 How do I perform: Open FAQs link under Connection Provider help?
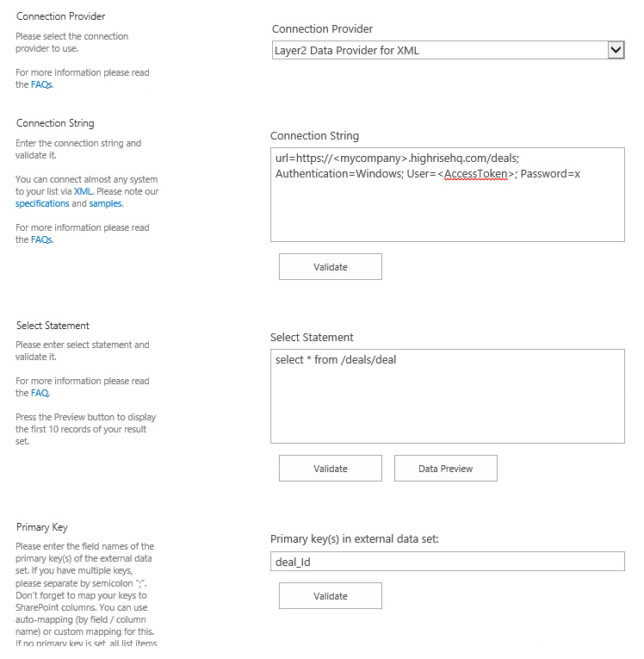coord(41,85)
